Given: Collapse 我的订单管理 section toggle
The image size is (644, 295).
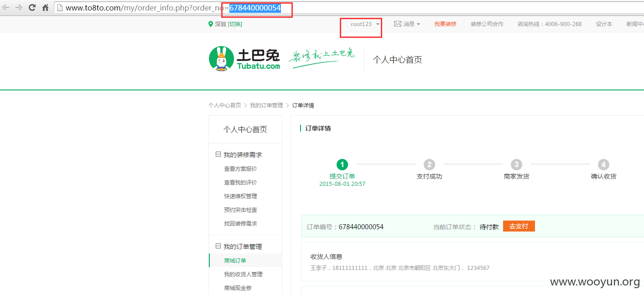Looking at the screenshot, I should pyautogui.click(x=218, y=246).
